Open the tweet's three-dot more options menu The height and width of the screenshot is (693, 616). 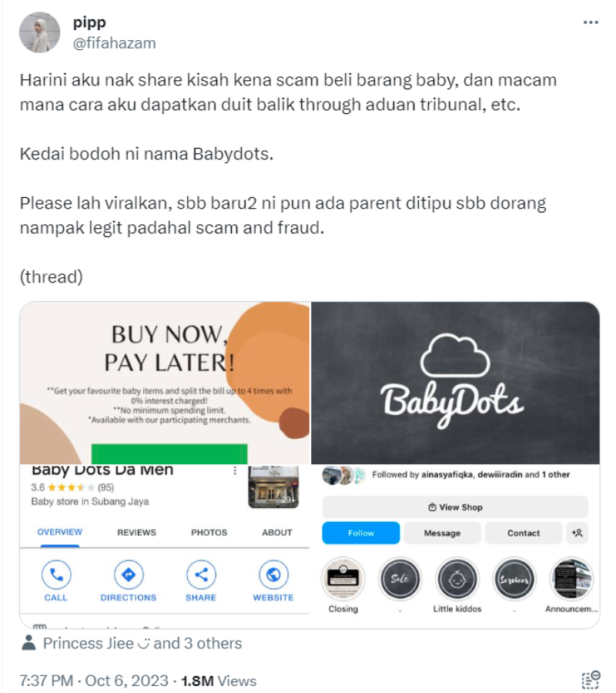(x=591, y=22)
